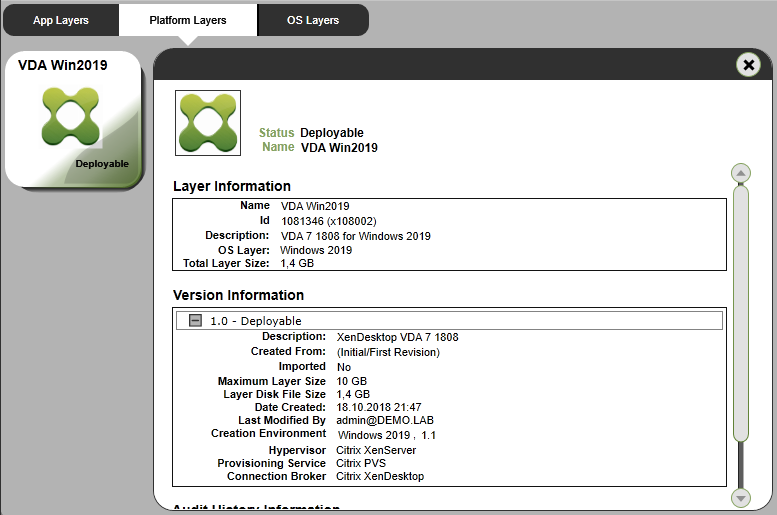Viewport: 777px width, 515px height.
Task: Click Connection Broker value Citrix XenDesktop
Action: coord(380,476)
